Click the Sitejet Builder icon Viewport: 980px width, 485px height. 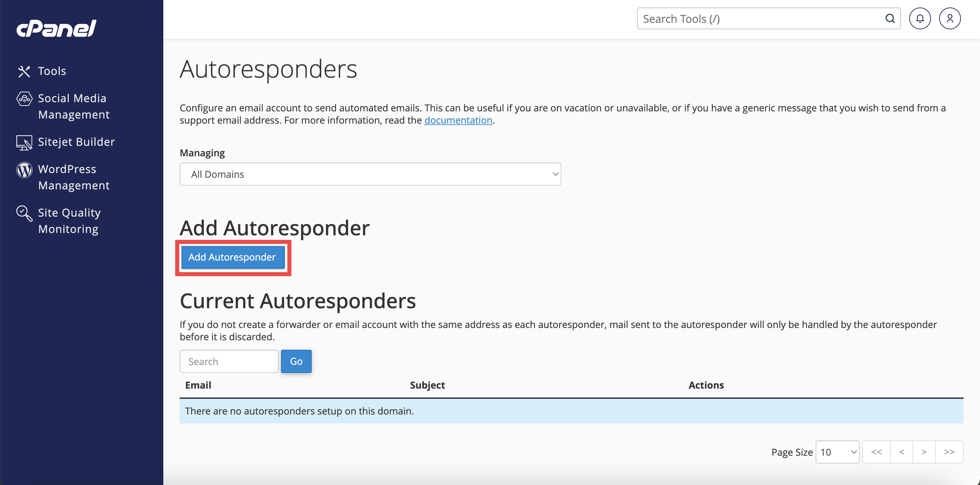pyautogui.click(x=24, y=142)
